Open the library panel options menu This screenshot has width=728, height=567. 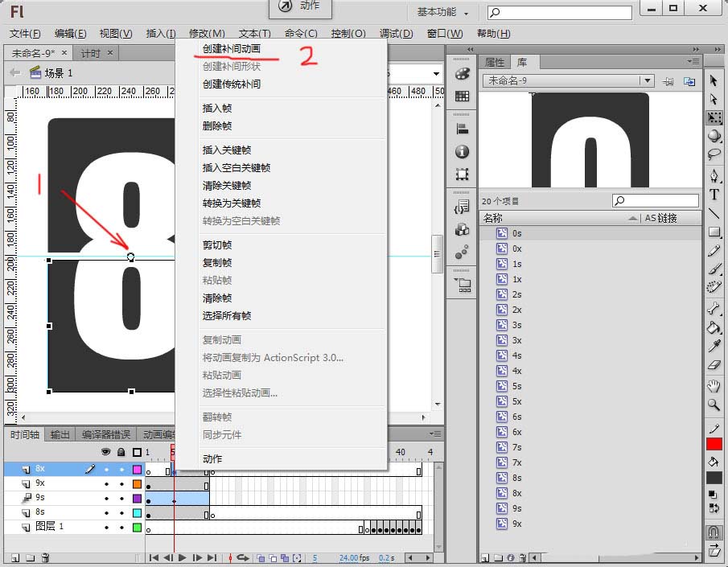click(x=693, y=61)
